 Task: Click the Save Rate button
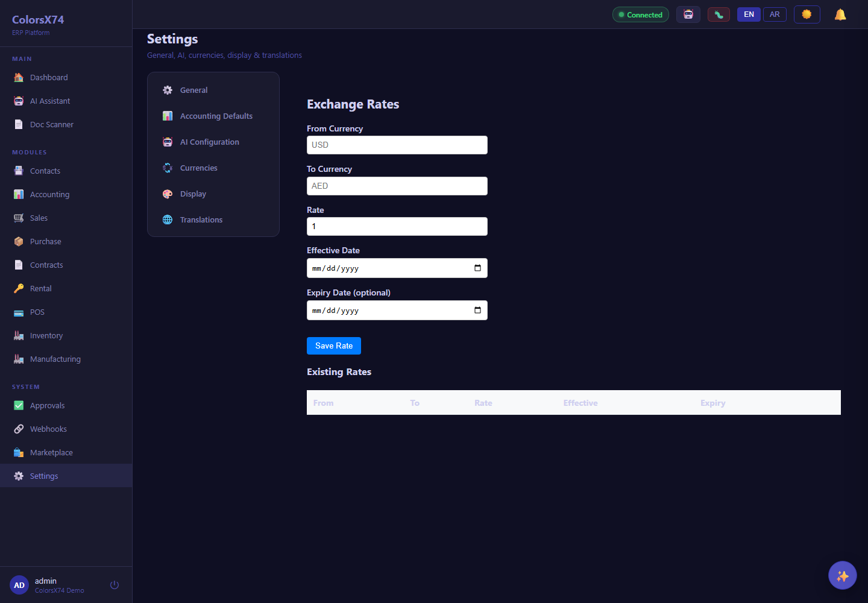pos(334,346)
